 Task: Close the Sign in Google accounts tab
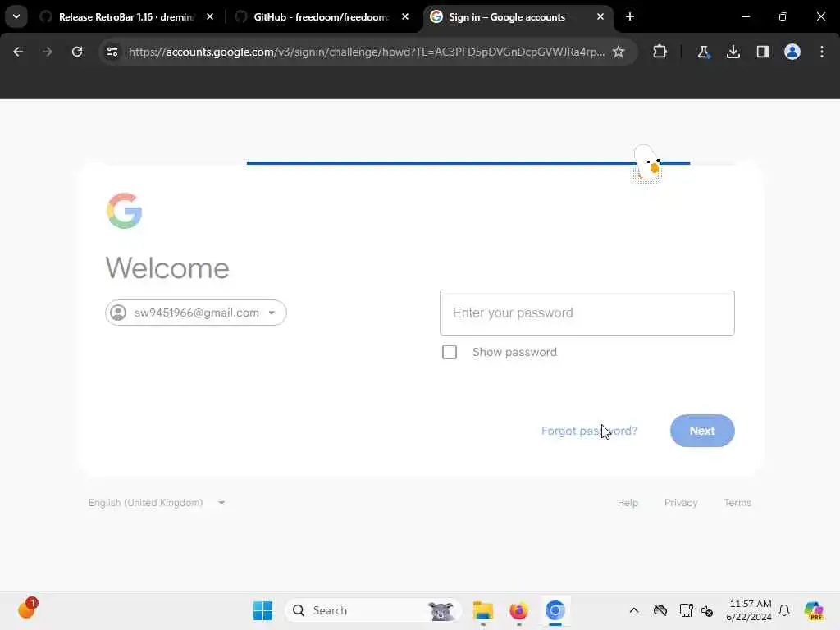point(600,17)
